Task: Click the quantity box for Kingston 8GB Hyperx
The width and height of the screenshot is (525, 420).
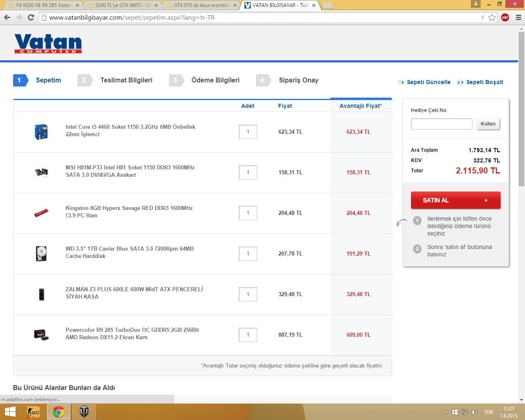Action: tap(248, 213)
